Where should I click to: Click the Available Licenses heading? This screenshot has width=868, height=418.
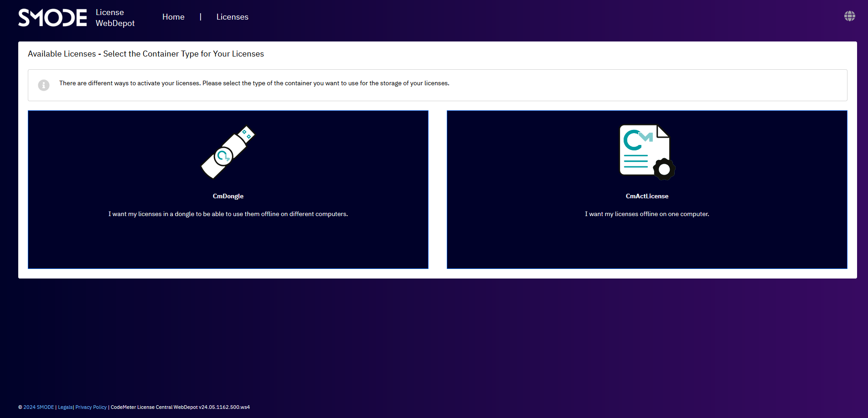(x=146, y=54)
